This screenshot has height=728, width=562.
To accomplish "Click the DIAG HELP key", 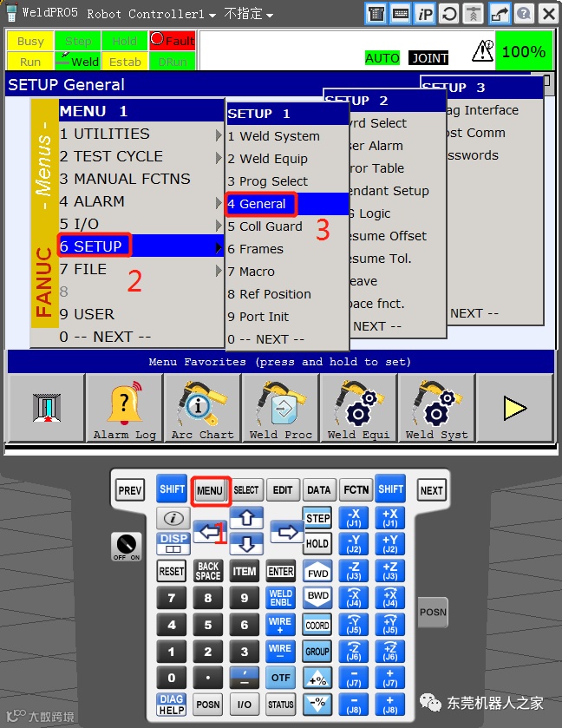I will coord(171,705).
